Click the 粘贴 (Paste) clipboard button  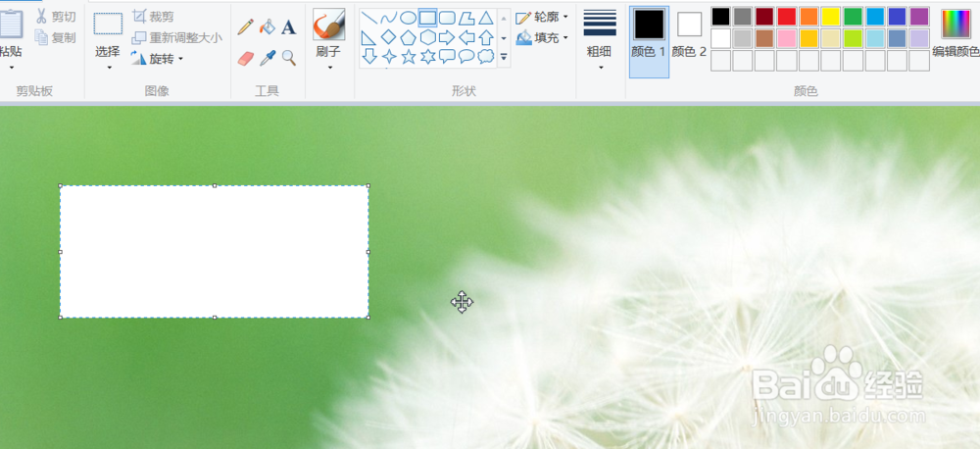11,31
